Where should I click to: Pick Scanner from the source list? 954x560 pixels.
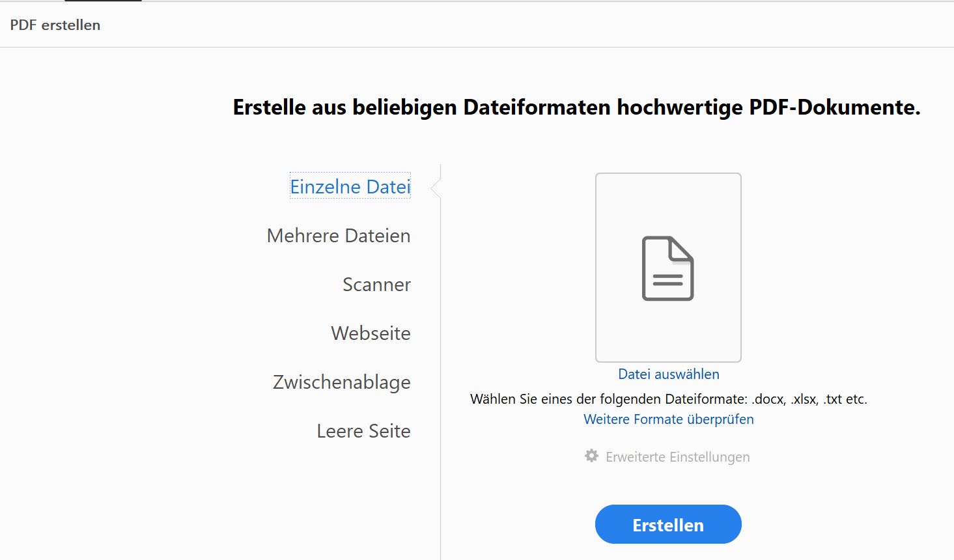point(376,285)
